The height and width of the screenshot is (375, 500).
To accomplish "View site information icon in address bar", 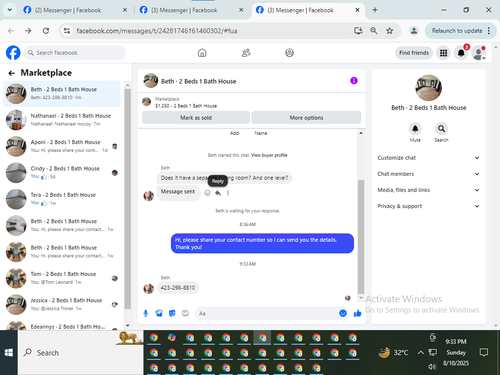I will 67,31.
